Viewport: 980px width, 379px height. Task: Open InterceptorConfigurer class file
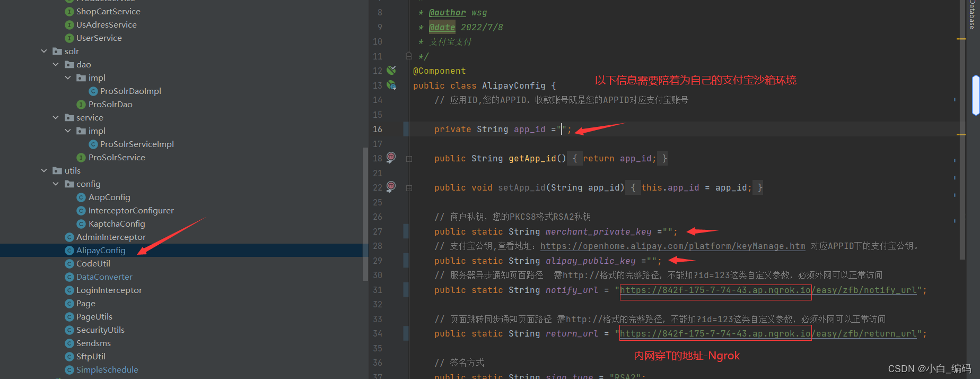[x=131, y=211]
